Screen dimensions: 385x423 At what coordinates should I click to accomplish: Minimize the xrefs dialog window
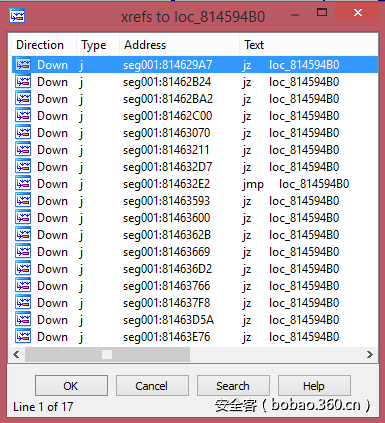tap(295, 15)
